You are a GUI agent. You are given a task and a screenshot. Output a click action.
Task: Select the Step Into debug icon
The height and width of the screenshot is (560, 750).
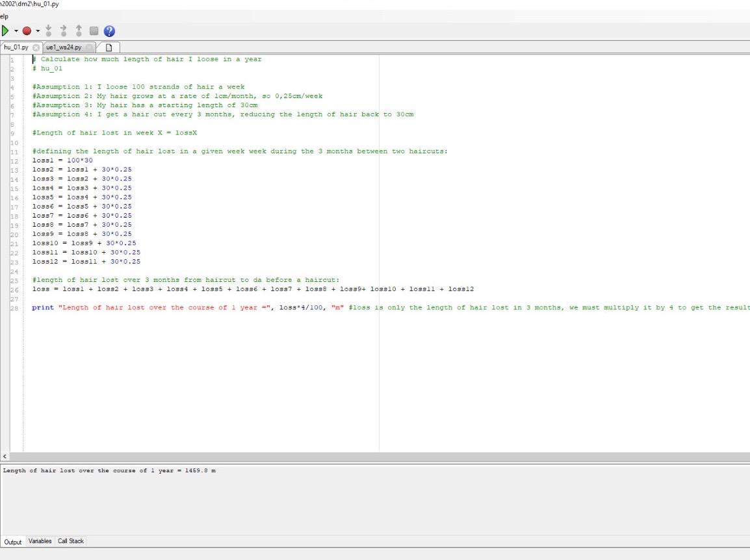(x=47, y=30)
